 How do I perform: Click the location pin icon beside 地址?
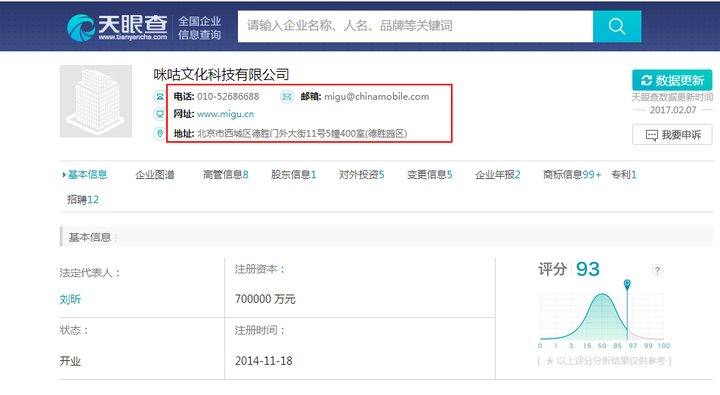pyautogui.click(x=159, y=134)
